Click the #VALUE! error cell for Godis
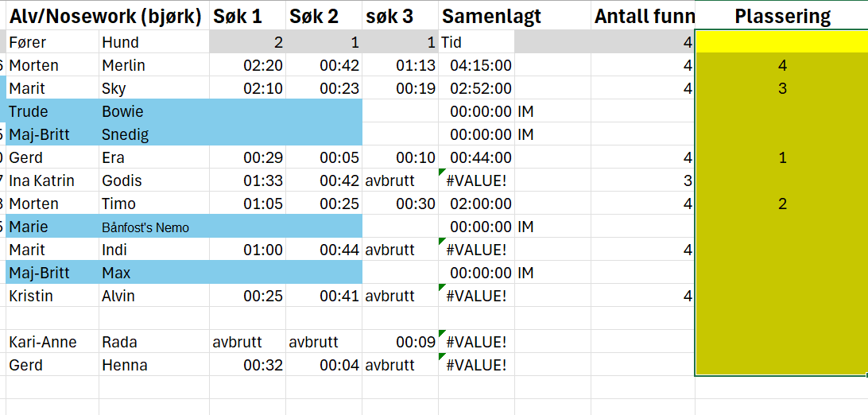Screen dimensions: 868x415 coord(476,180)
